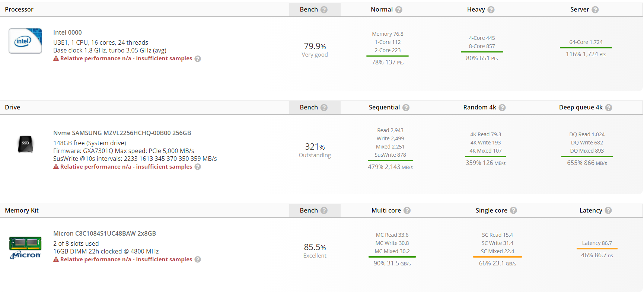The height and width of the screenshot is (303, 644).
Task: Click the Single core help icon
Action: pyautogui.click(x=513, y=211)
